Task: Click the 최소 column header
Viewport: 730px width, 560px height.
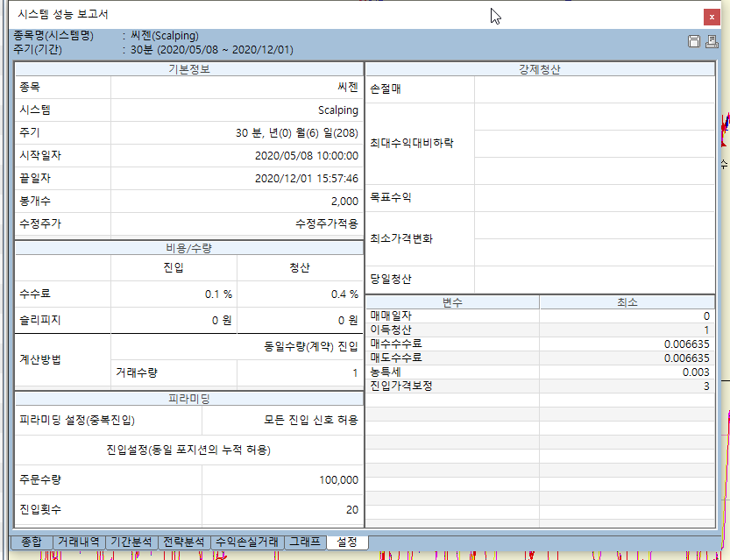Action: pos(627,301)
